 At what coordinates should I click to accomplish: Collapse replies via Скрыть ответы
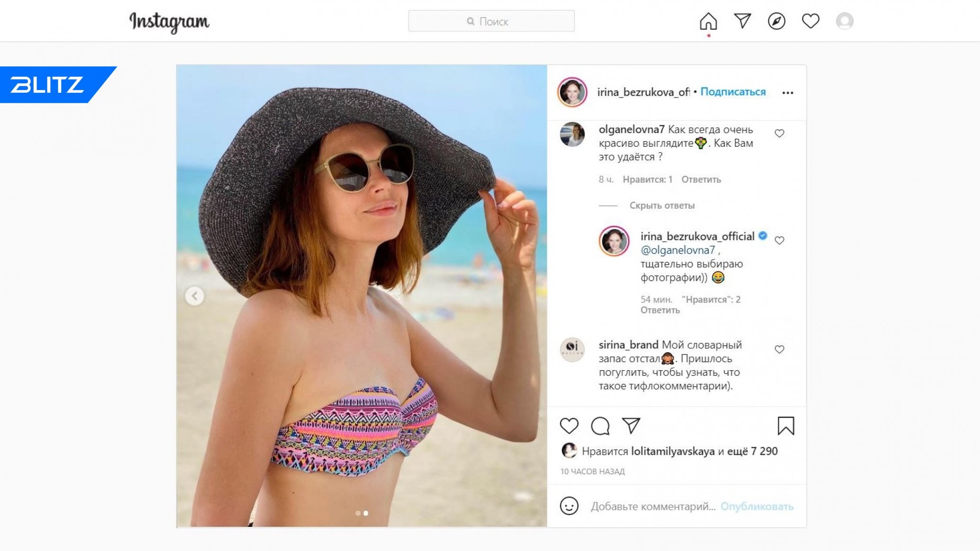pyautogui.click(x=662, y=205)
